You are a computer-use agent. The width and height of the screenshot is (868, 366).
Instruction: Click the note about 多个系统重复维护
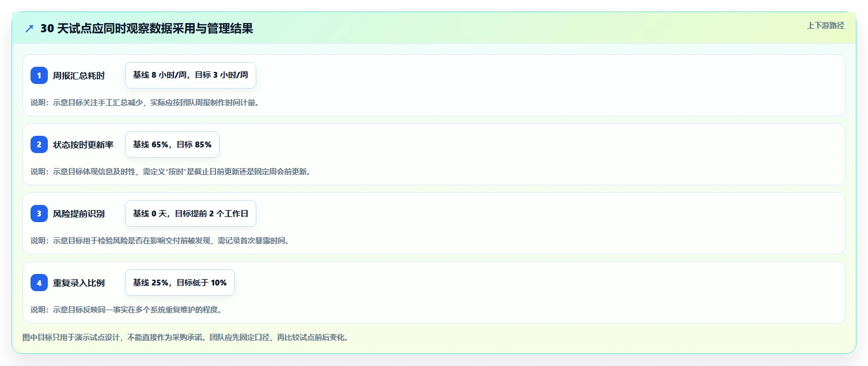(x=126, y=310)
